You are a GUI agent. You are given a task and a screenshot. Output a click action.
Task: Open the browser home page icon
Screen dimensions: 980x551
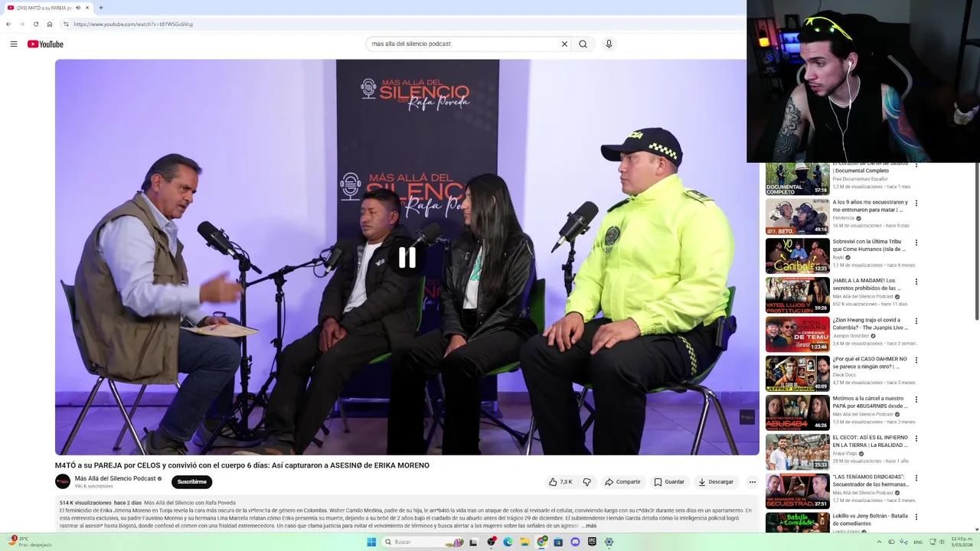tap(50, 24)
